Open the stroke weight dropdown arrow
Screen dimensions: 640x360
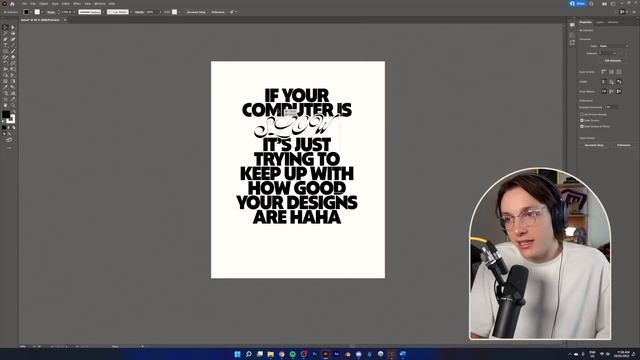(75, 12)
